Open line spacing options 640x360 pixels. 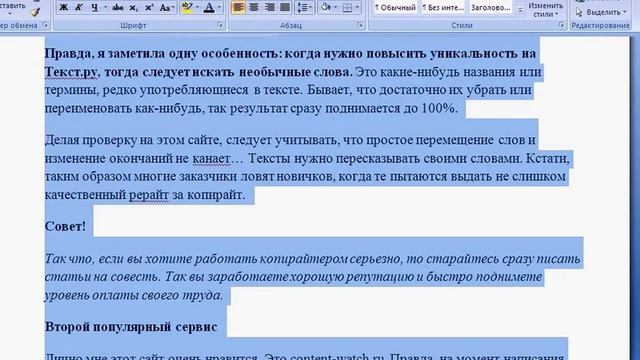pyautogui.click(x=304, y=7)
